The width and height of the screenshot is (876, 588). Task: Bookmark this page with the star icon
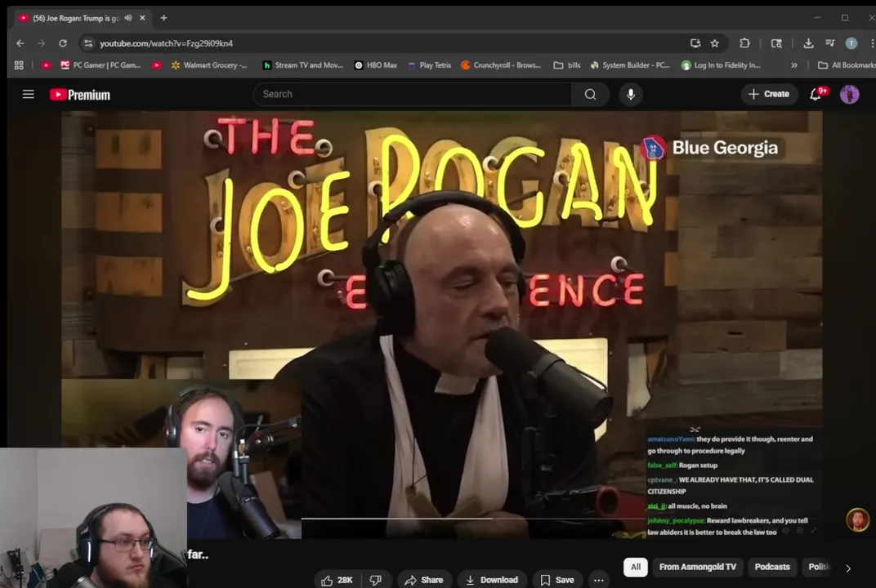(x=714, y=43)
